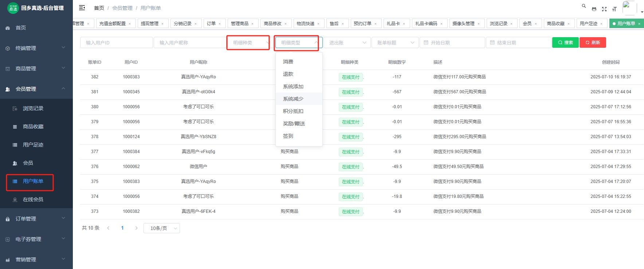
Task: Open the 进出账 dropdown
Action: pyautogui.click(x=347, y=43)
